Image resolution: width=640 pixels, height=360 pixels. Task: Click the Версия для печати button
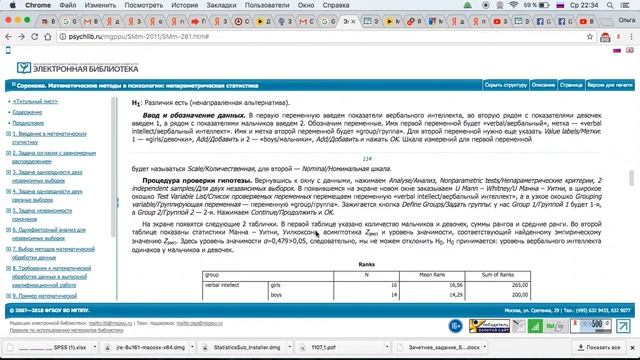pos(610,85)
